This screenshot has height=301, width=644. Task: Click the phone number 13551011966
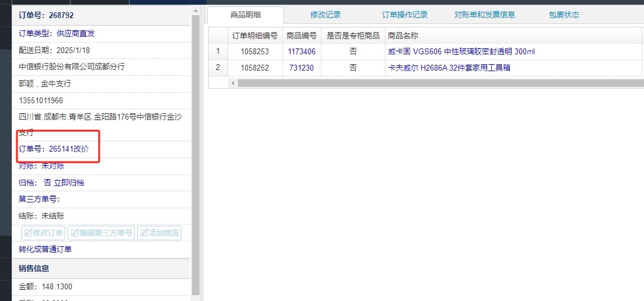pyautogui.click(x=41, y=100)
